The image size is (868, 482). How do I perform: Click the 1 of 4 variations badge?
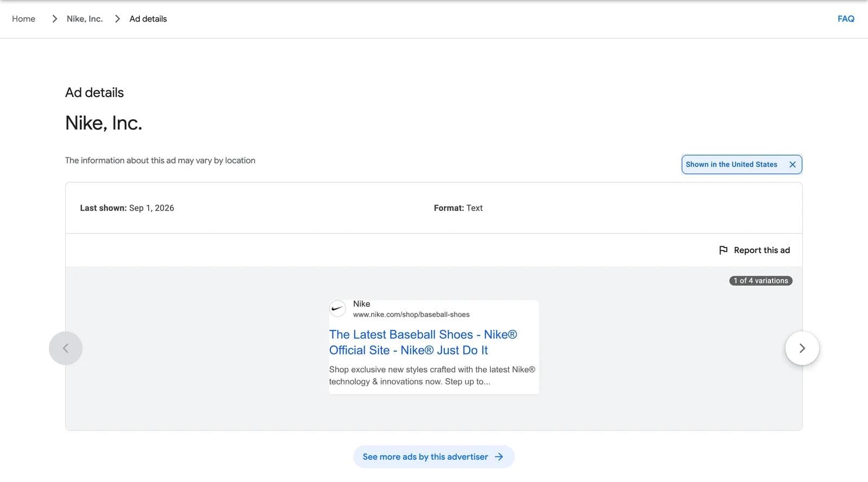click(761, 280)
